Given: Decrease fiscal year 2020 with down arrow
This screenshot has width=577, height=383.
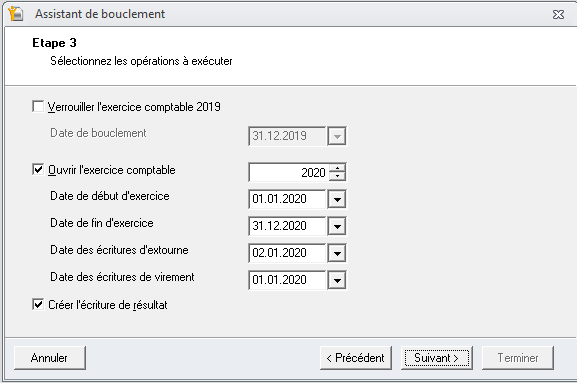Looking at the screenshot, I should [x=337, y=176].
